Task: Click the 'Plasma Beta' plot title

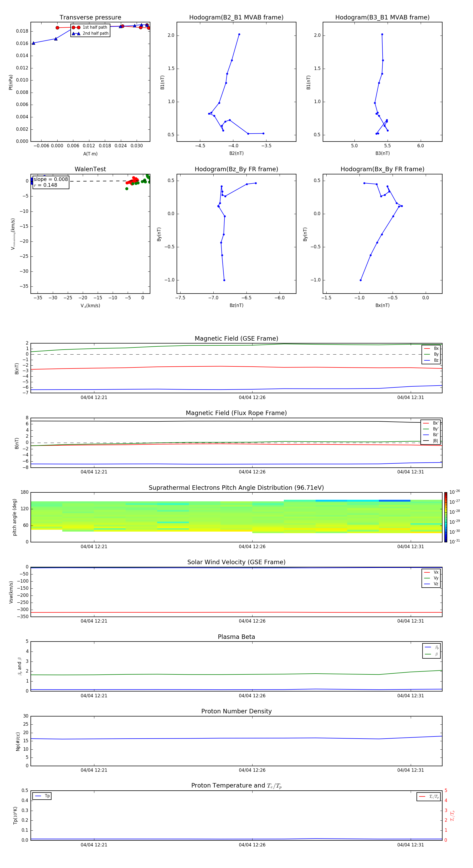Action: pos(236,637)
